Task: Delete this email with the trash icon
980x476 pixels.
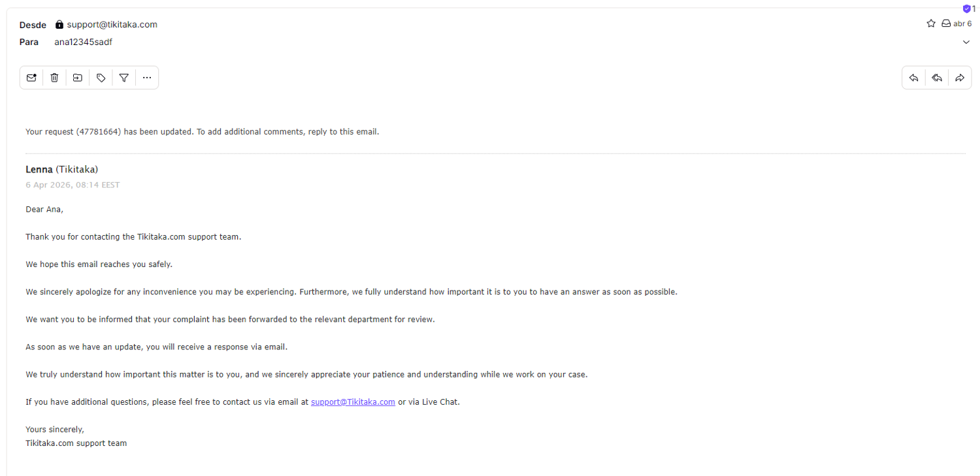Action: pos(54,78)
